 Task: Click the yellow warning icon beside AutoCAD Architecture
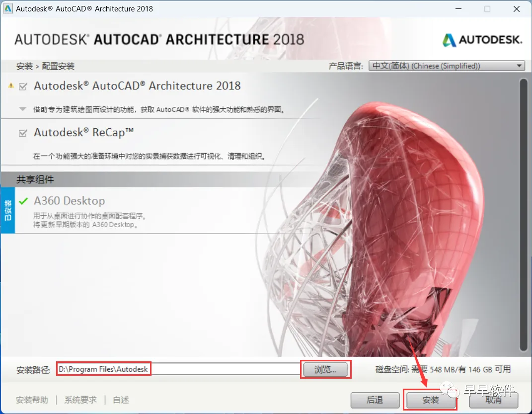point(11,85)
